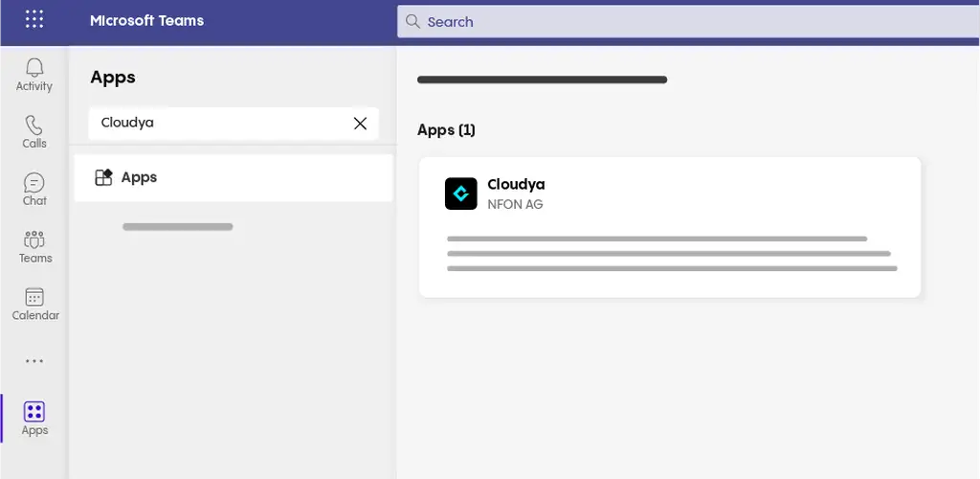Open the Cloudya app title

tap(516, 184)
